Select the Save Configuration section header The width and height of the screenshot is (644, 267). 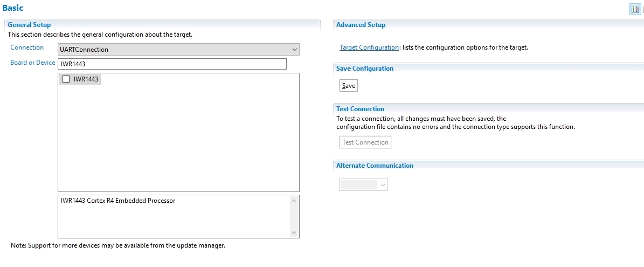coord(365,69)
